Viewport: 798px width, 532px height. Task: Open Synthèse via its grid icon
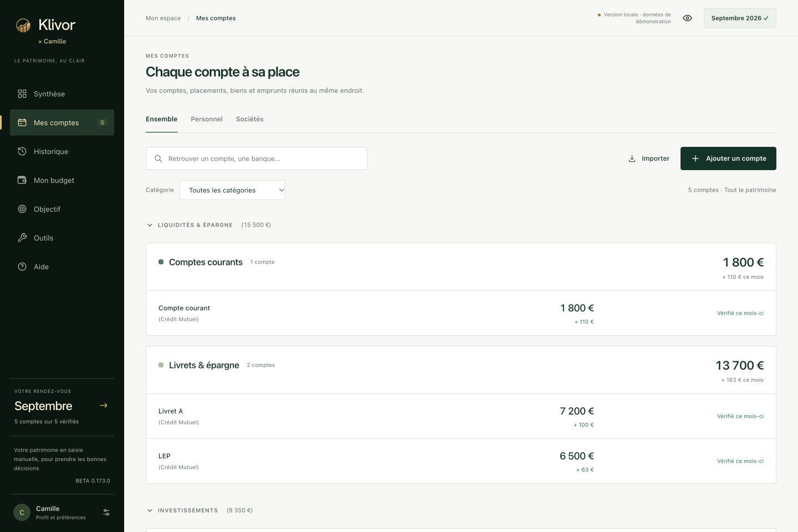coord(22,94)
